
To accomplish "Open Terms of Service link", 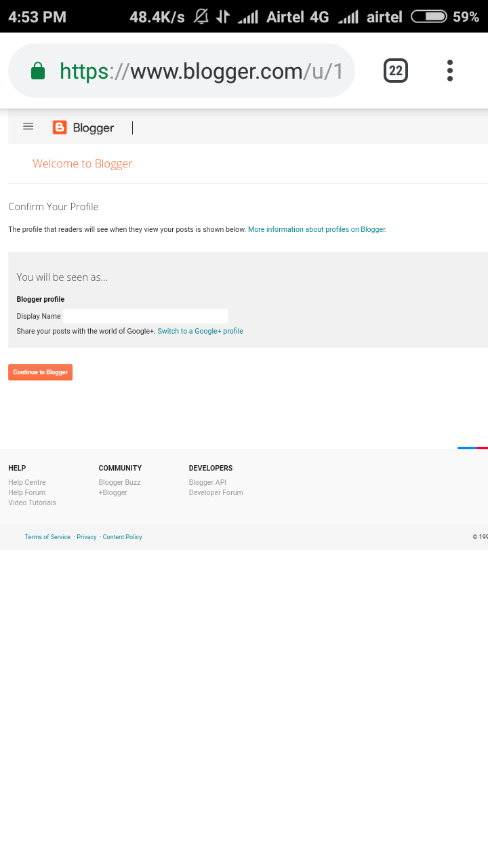I will tap(47, 537).
